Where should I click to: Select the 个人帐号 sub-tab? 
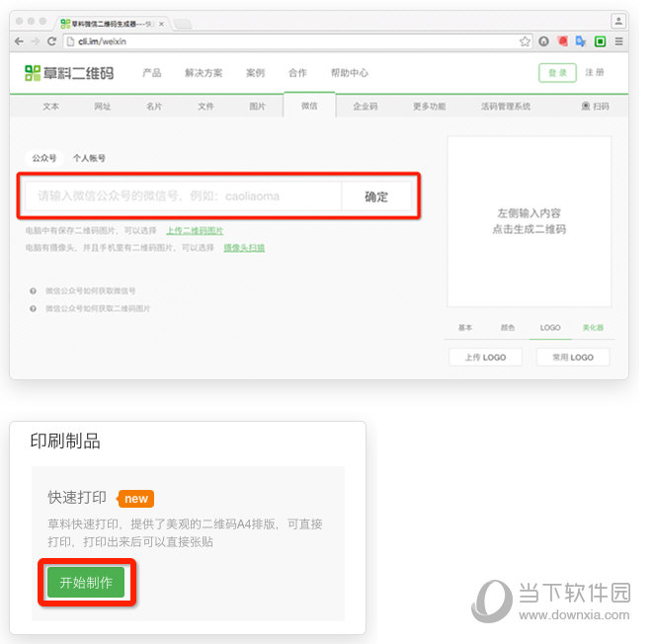click(x=89, y=158)
